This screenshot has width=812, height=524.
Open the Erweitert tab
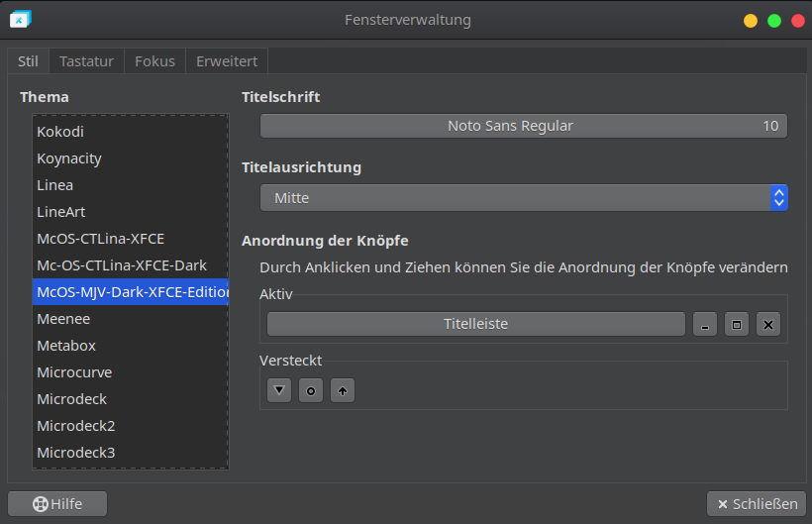click(227, 61)
